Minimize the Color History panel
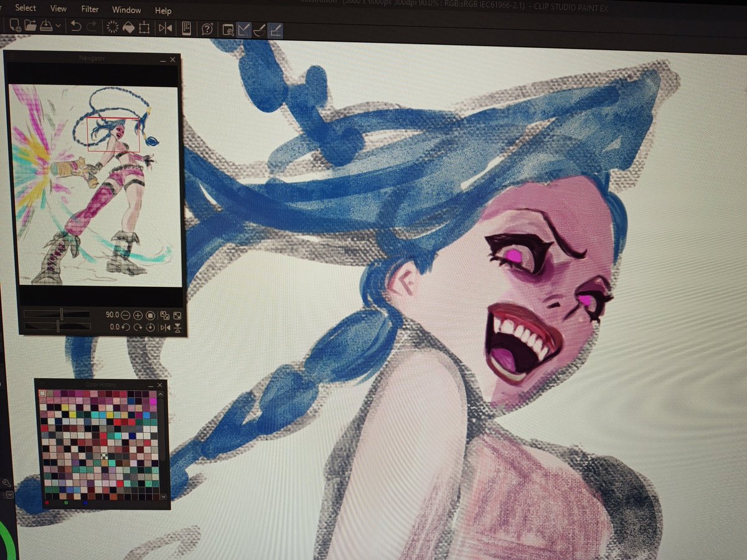The image size is (747, 560). (151, 386)
